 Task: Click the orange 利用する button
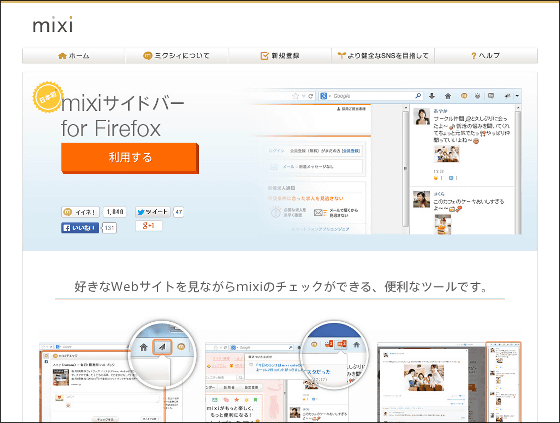[x=130, y=158]
